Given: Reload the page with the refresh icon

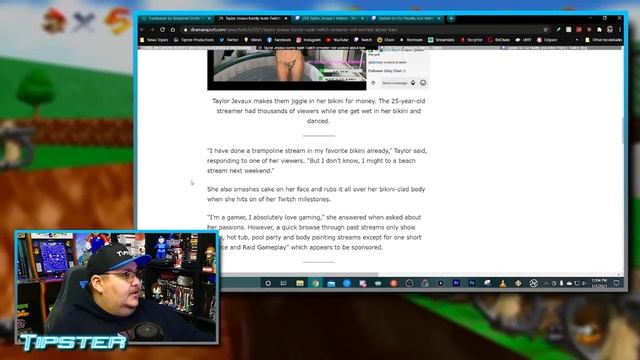Looking at the screenshot, I should (x=162, y=30).
